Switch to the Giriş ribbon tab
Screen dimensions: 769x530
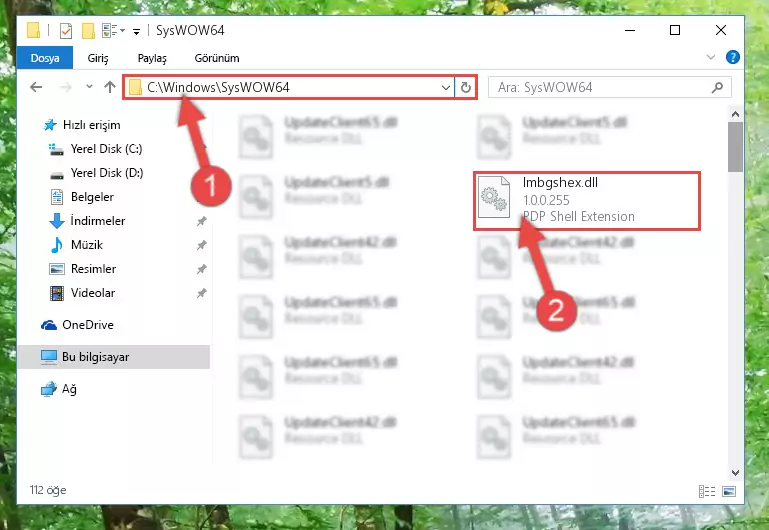point(98,58)
